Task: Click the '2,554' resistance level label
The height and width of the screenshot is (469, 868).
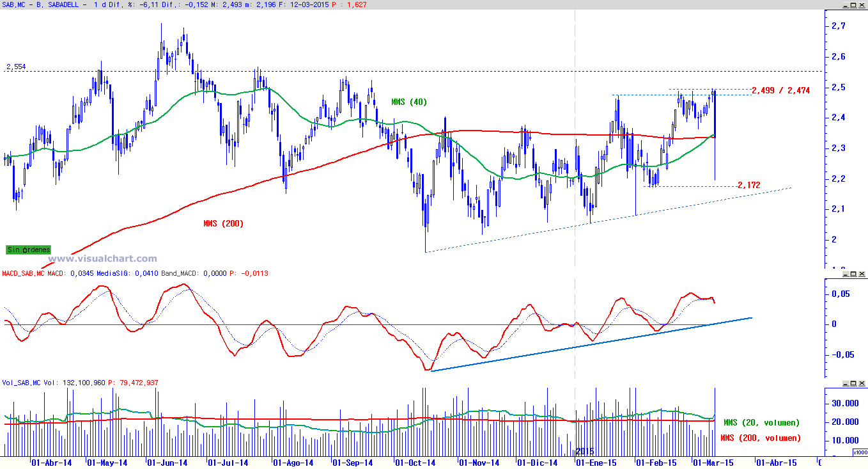Action: pos(16,67)
